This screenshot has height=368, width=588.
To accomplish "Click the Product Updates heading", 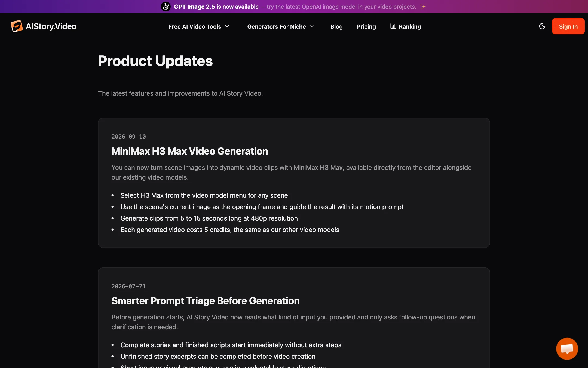I will tap(155, 61).
